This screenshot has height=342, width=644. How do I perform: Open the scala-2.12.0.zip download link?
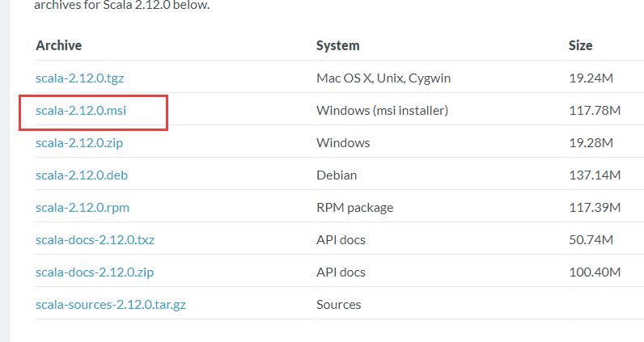79,143
